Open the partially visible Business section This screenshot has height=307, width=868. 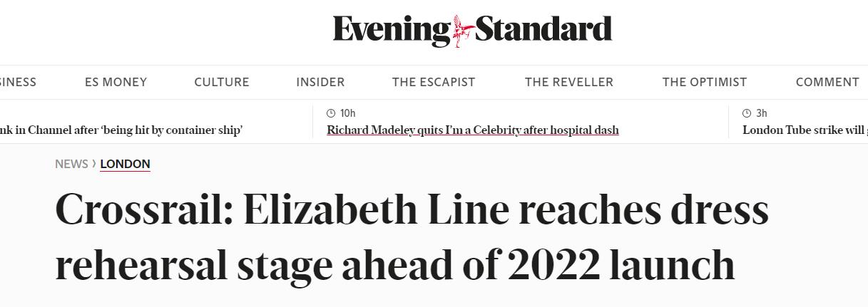tap(18, 82)
